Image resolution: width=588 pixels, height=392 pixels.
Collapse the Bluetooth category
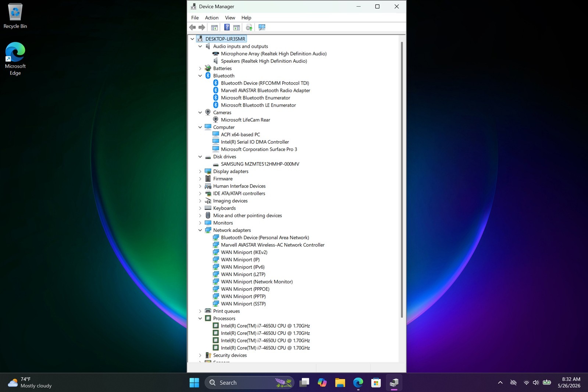click(x=200, y=76)
